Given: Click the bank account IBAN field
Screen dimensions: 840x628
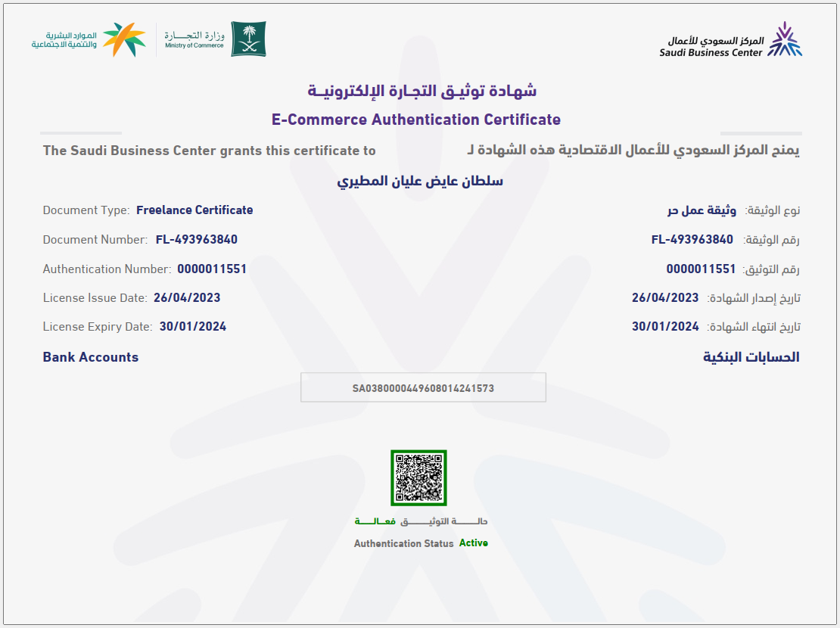Looking at the screenshot, I should (423, 388).
